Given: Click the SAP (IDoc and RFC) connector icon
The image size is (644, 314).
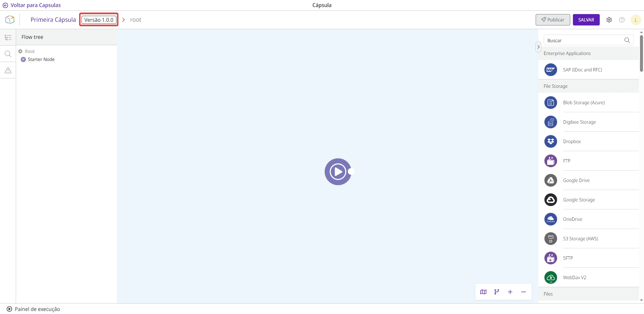Looking at the screenshot, I should coord(550,70).
